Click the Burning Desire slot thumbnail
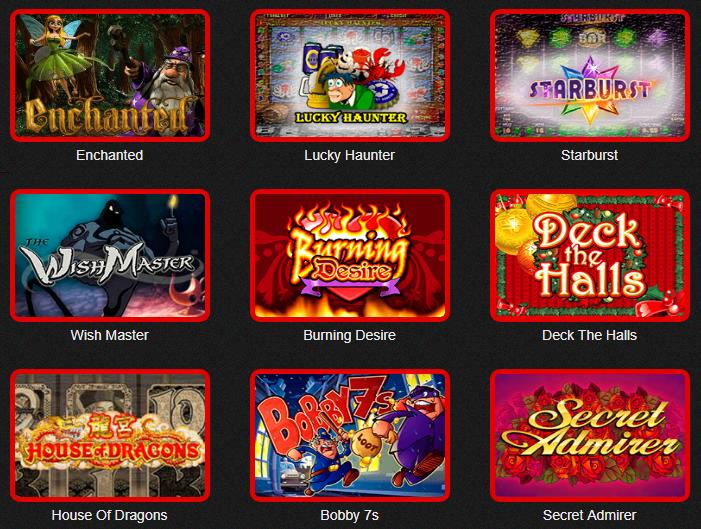 pos(350,255)
